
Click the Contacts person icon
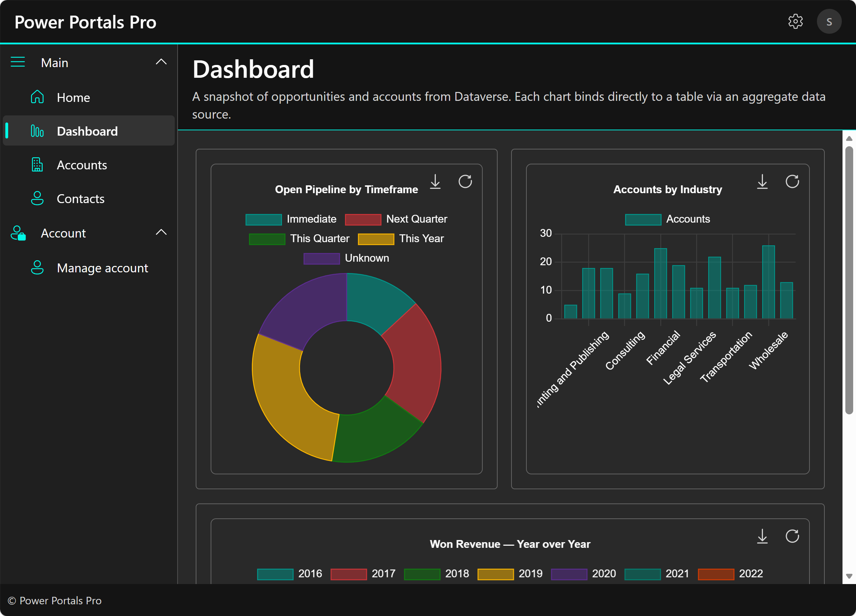[x=37, y=198]
